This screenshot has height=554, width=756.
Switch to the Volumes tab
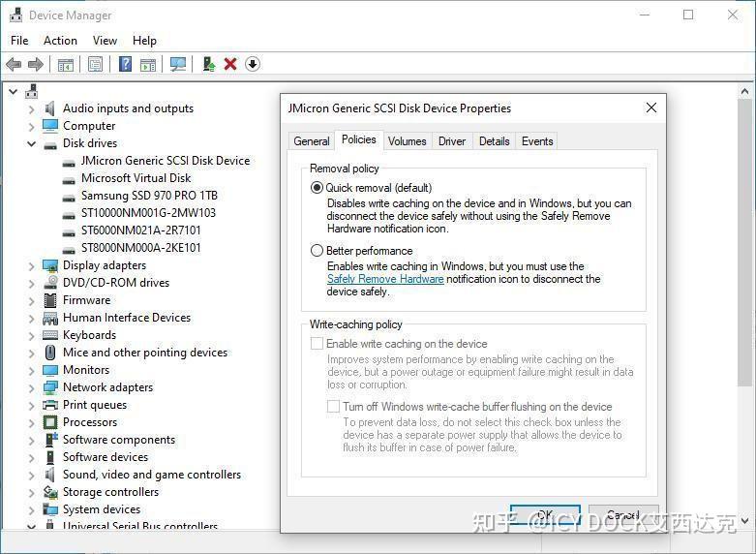(407, 141)
